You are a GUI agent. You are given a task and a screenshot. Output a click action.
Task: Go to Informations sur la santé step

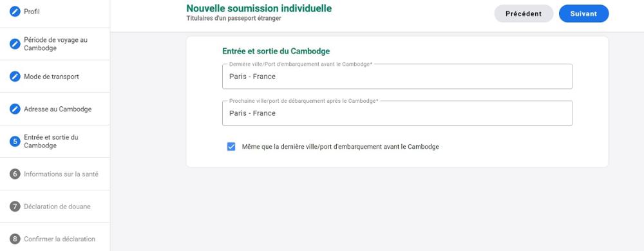point(61,174)
